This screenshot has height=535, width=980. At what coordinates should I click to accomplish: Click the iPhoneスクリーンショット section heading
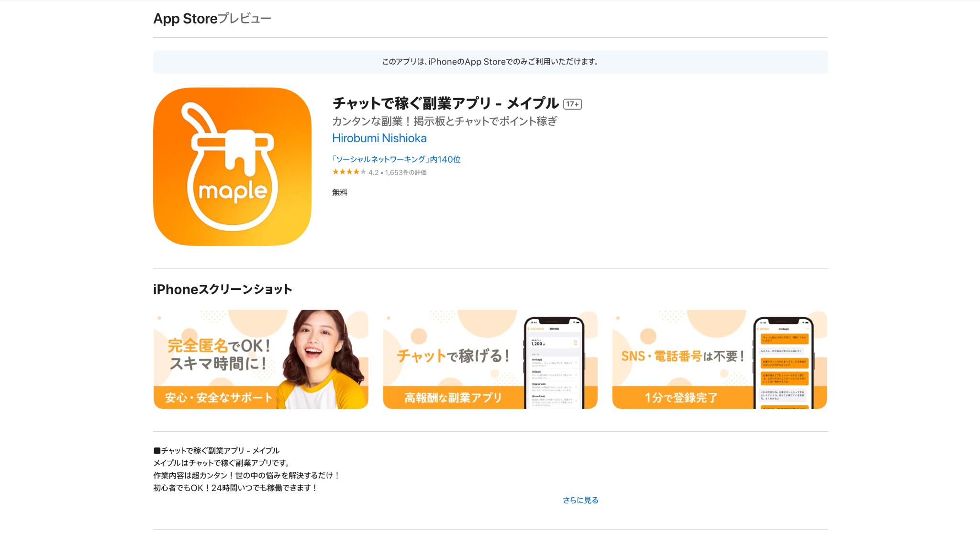point(223,290)
